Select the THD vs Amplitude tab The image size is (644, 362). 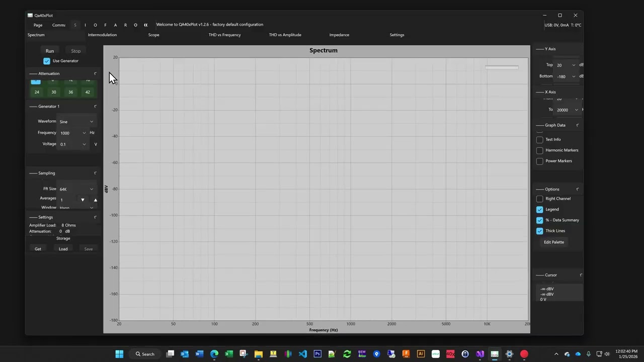(x=285, y=35)
